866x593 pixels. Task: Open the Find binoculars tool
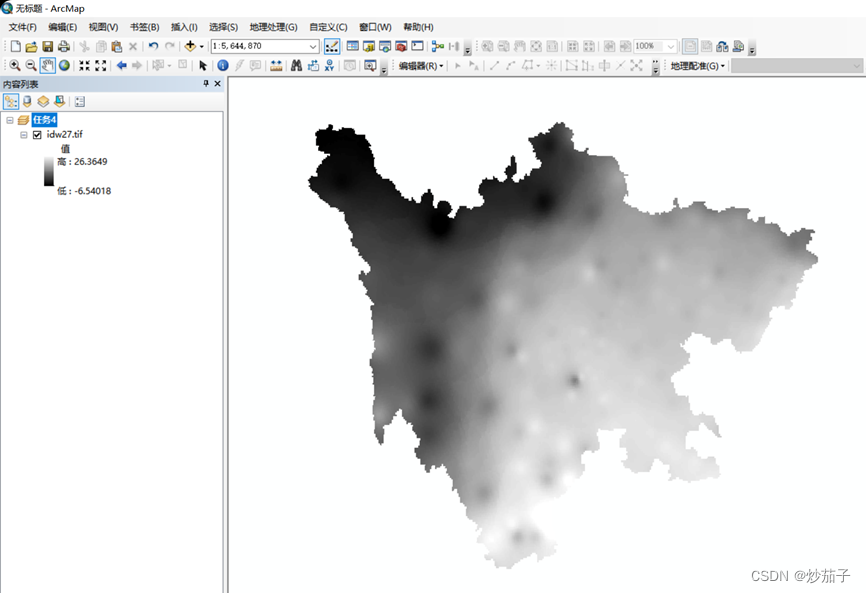[x=296, y=65]
